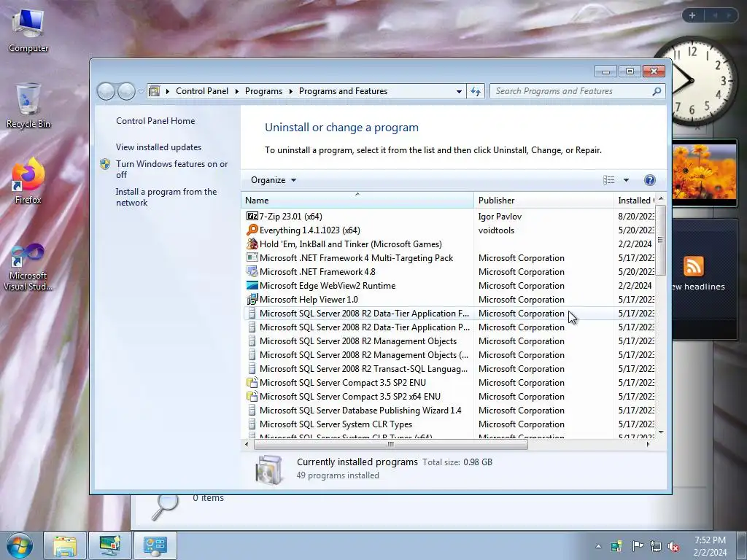Screen dimensions: 747x560
Task: Click the Control Panel breadcrumb
Action: (202, 91)
